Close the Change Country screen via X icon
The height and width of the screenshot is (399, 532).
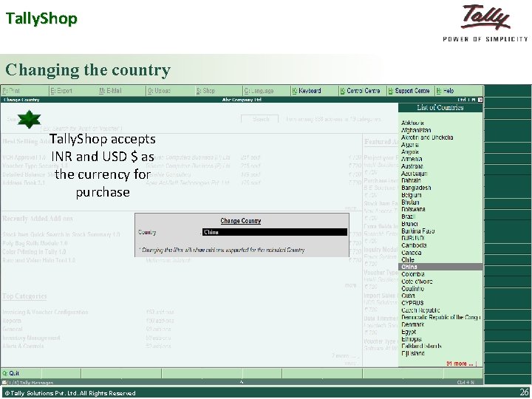click(x=480, y=100)
